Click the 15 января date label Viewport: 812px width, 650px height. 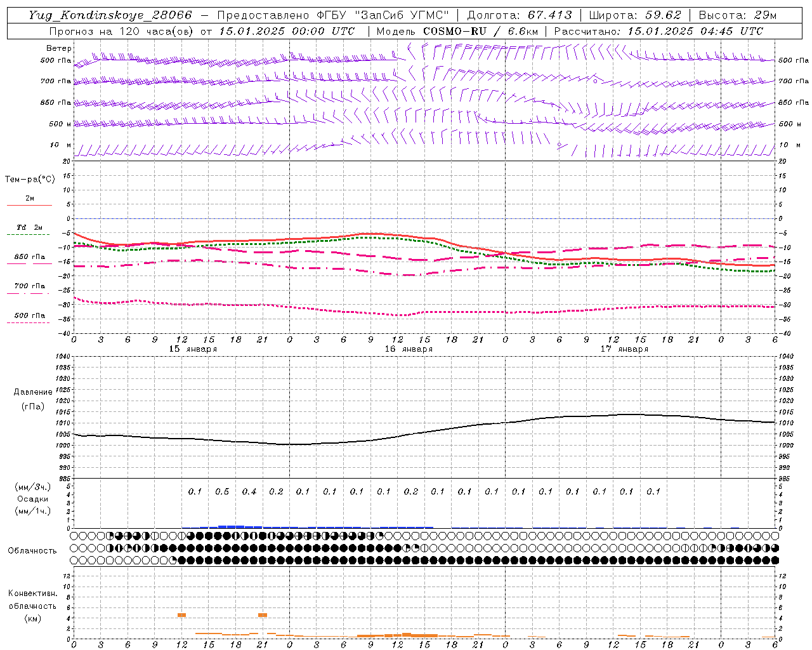[x=193, y=349]
